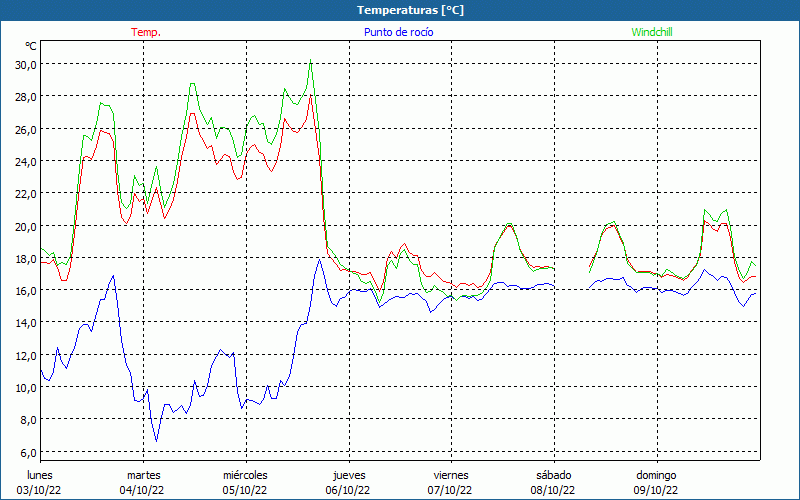Image resolution: width=800 pixels, height=500 pixels.
Task: Click the 'miércoles' day label
Action: (x=245, y=475)
